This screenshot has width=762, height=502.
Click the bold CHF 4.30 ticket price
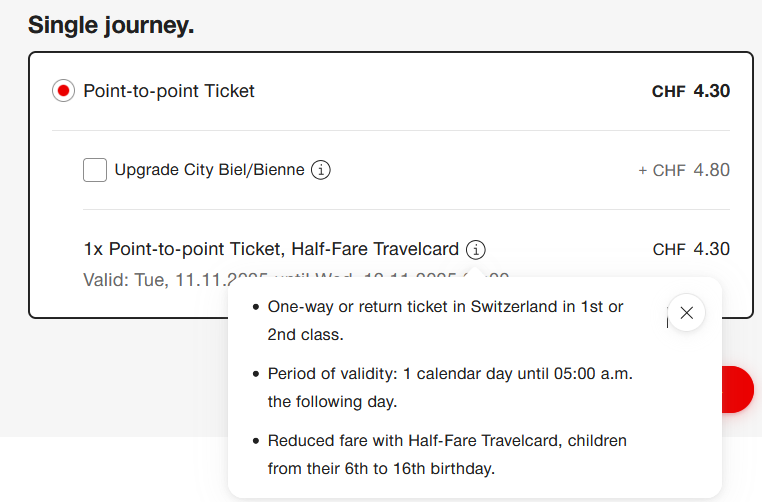[x=690, y=91]
